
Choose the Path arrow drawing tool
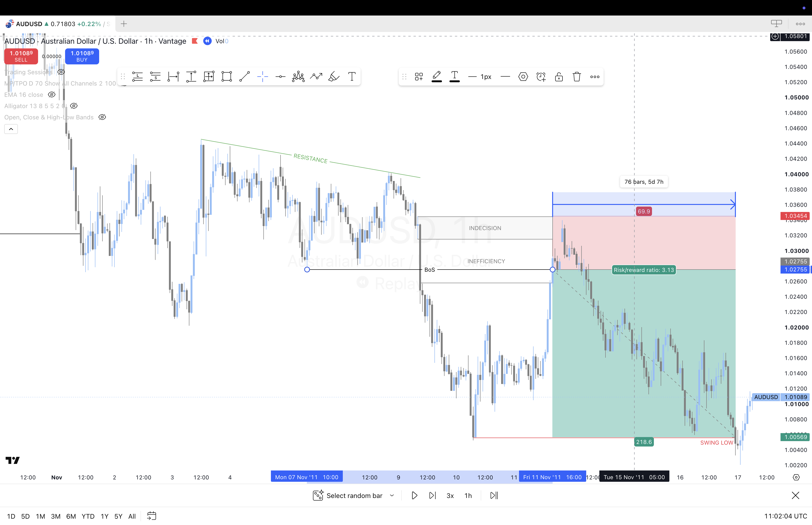click(316, 77)
